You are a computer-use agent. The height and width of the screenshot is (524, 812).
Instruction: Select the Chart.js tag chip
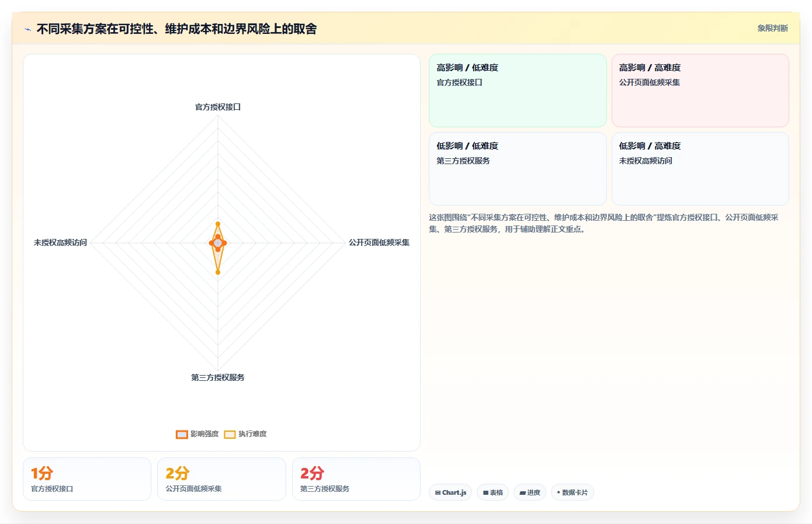(x=450, y=492)
